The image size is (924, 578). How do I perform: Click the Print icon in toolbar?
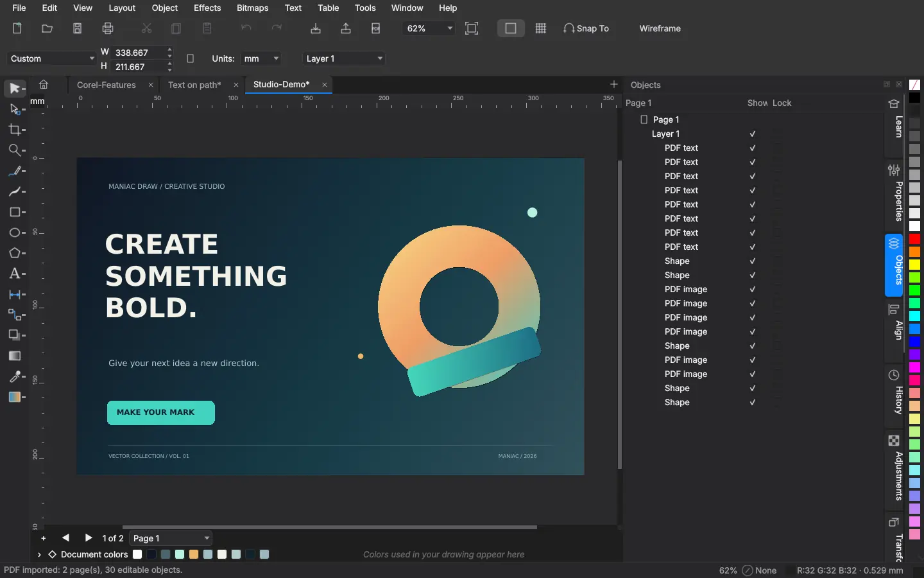coord(108,28)
